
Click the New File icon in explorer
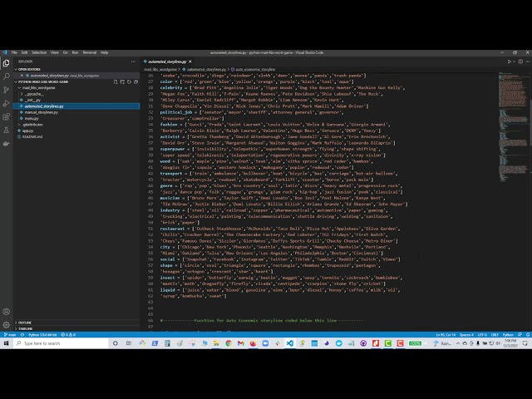[116, 81]
